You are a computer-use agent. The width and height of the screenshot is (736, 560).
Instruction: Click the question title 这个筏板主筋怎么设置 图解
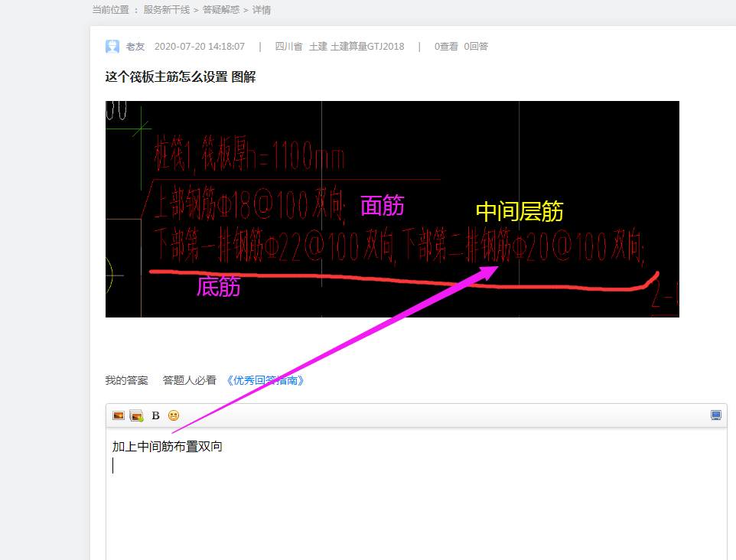pyautogui.click(x=181, y=77)
